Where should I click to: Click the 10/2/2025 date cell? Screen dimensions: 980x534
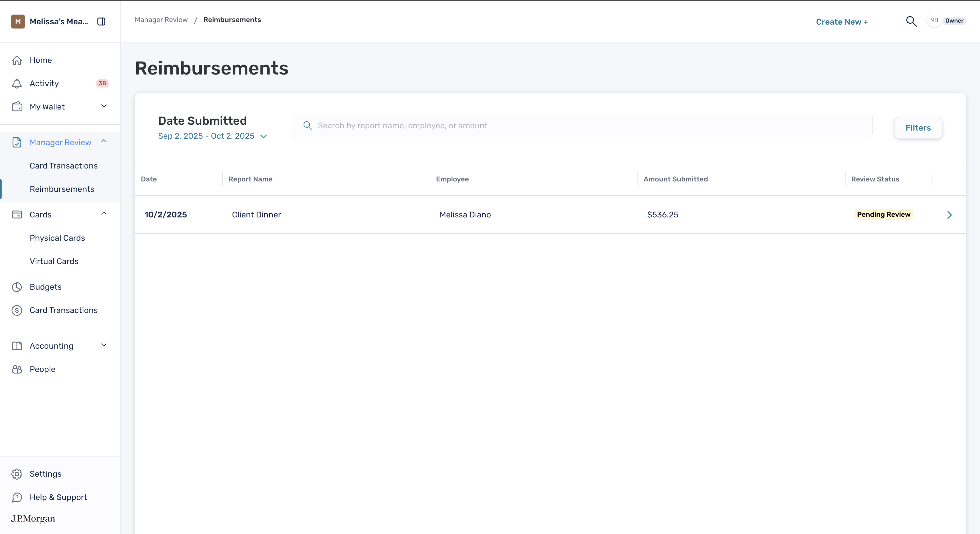pos(165,215)
